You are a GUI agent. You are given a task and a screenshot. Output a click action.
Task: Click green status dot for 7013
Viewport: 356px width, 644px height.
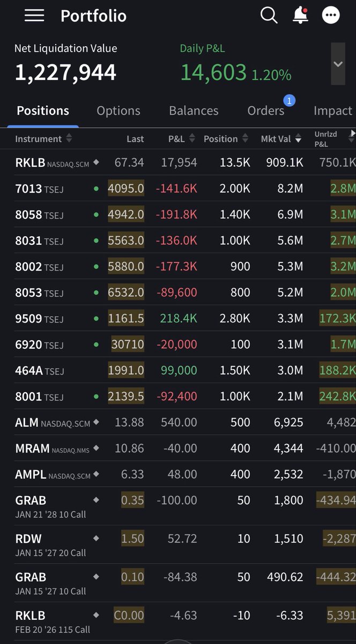tap(96, 188)
